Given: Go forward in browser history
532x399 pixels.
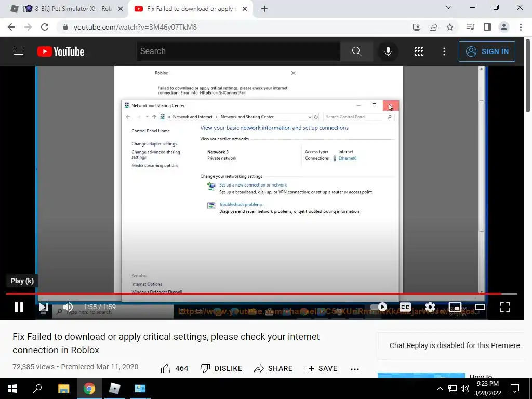Looking at the screenshot, I should point(28,27).
